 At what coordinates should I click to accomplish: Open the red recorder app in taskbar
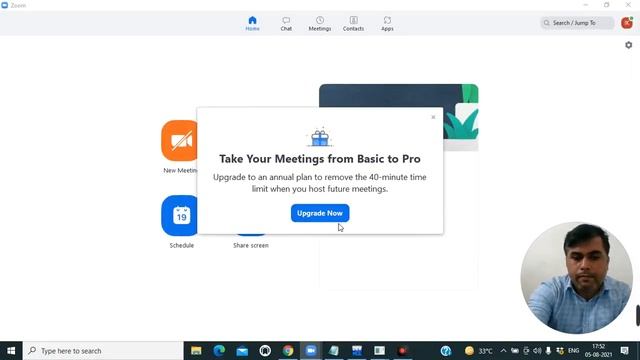pyautogui.click(x=402, y=351)
